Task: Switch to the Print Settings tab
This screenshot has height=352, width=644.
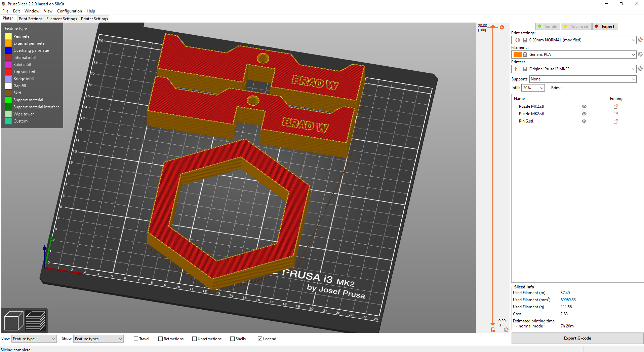Action: click(31, 19)
